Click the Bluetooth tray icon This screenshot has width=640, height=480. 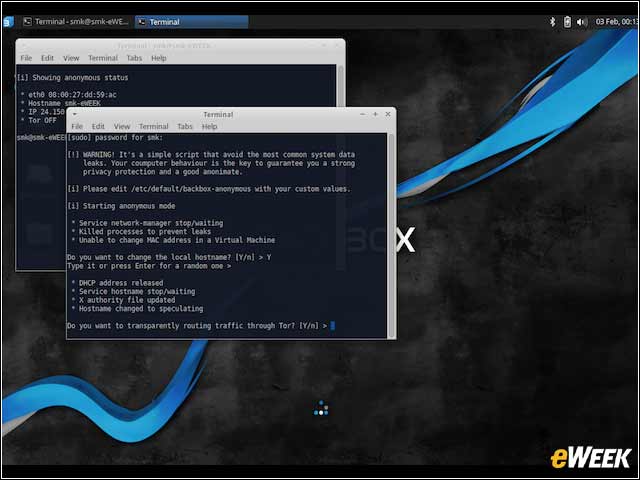tap(553, 22)
